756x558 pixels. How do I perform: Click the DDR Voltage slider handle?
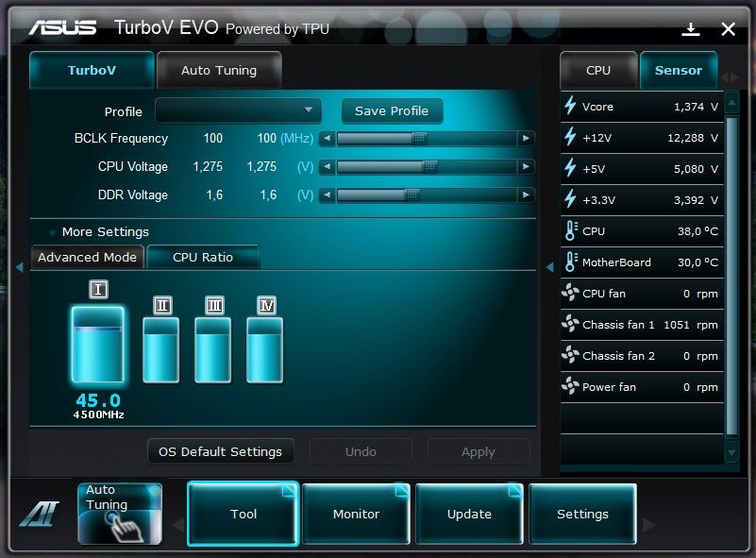(x=412, y=195)
